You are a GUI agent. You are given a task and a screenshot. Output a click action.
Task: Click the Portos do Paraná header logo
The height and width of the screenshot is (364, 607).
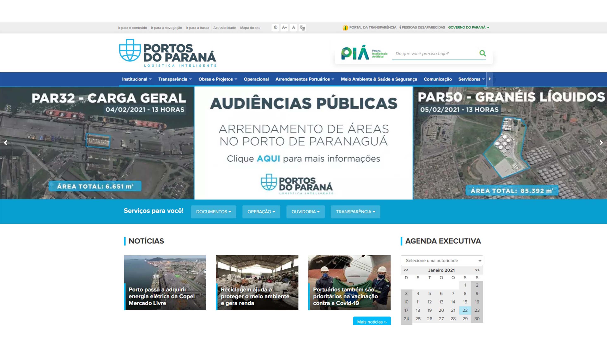pyautogui.click(x=168, y=53)
